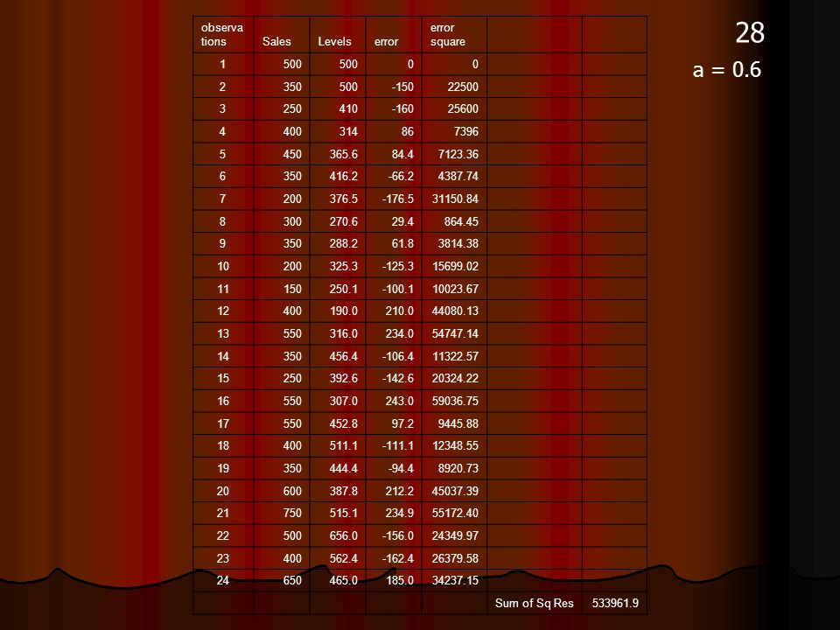Select error square value 59036.75
The height and width of the screenshot is (630, 840).
coord(455,402)
